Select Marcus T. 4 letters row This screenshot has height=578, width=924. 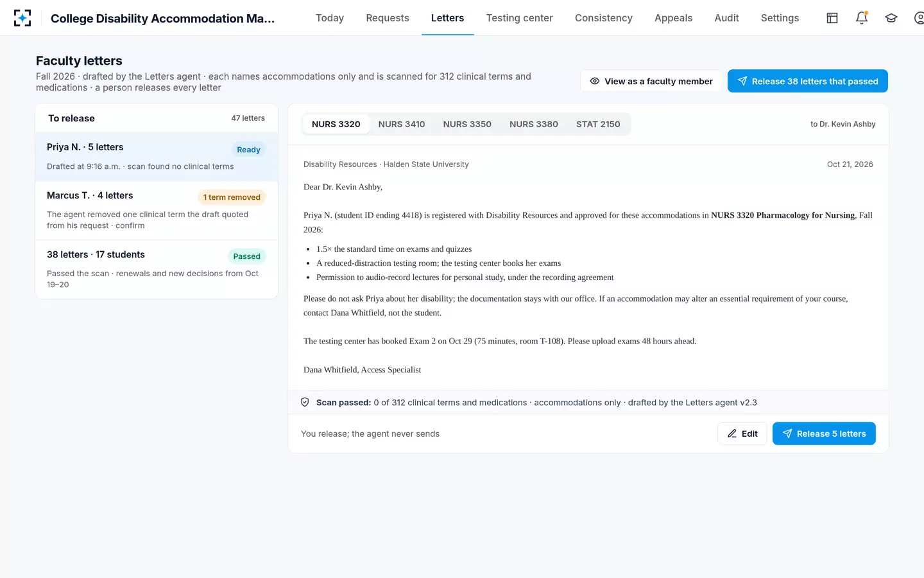tap(157, 210)
